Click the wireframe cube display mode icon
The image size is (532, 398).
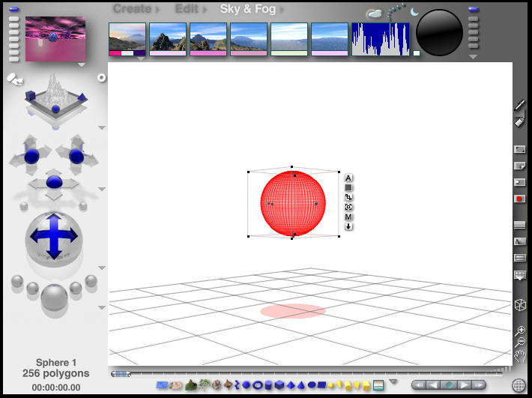coord(520,305)
